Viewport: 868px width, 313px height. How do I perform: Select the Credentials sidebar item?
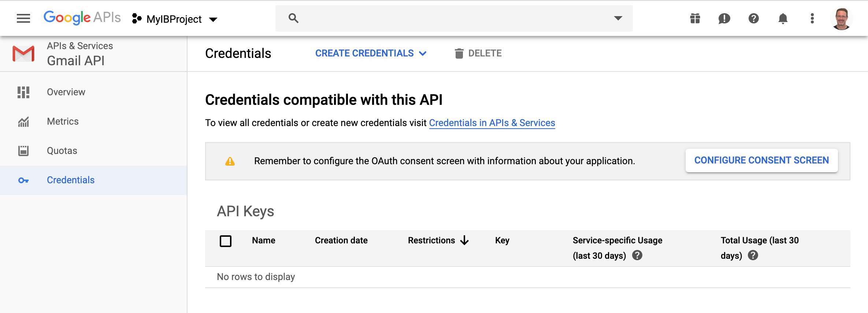(x=93, y=180)
